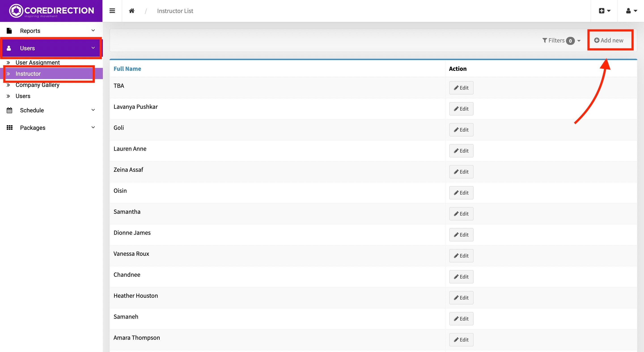Click the Packages grid icon

(x=9, y=128)
